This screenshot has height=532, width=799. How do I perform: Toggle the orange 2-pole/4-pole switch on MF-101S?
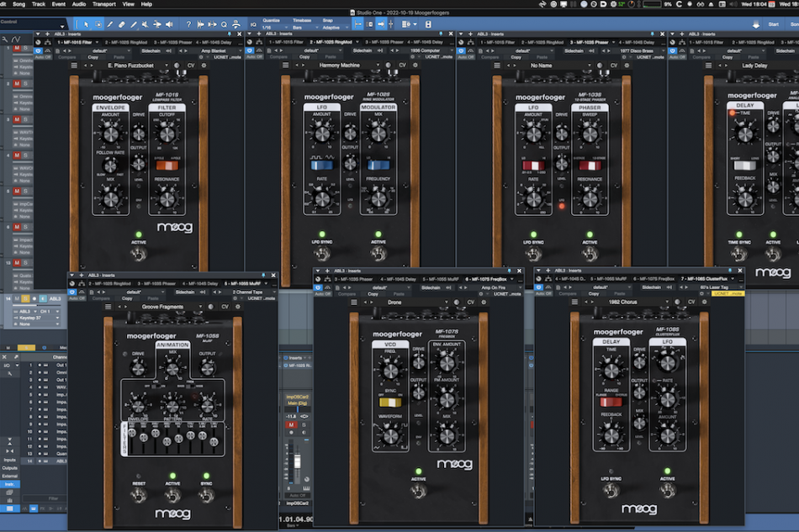click(167, 166)
